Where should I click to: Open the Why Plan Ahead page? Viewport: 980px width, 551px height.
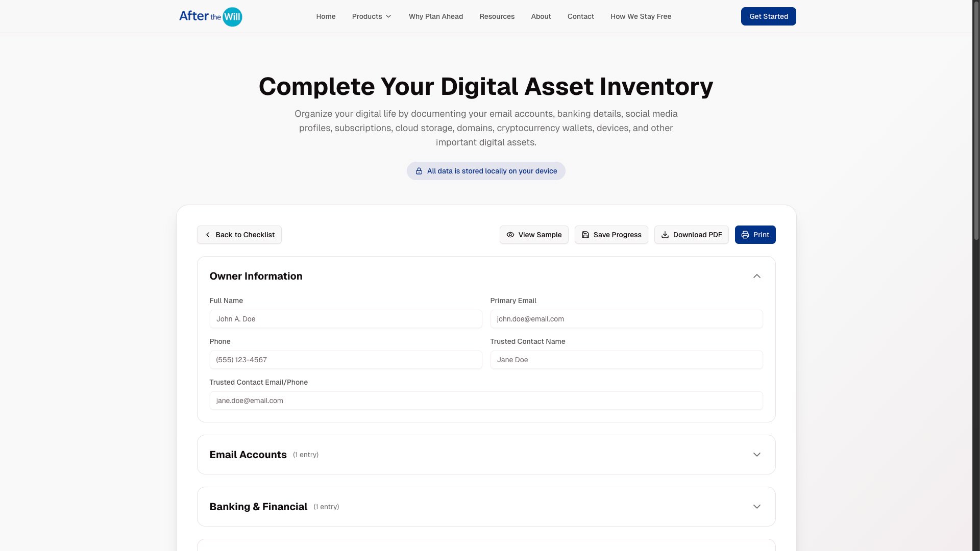point(435,16)
